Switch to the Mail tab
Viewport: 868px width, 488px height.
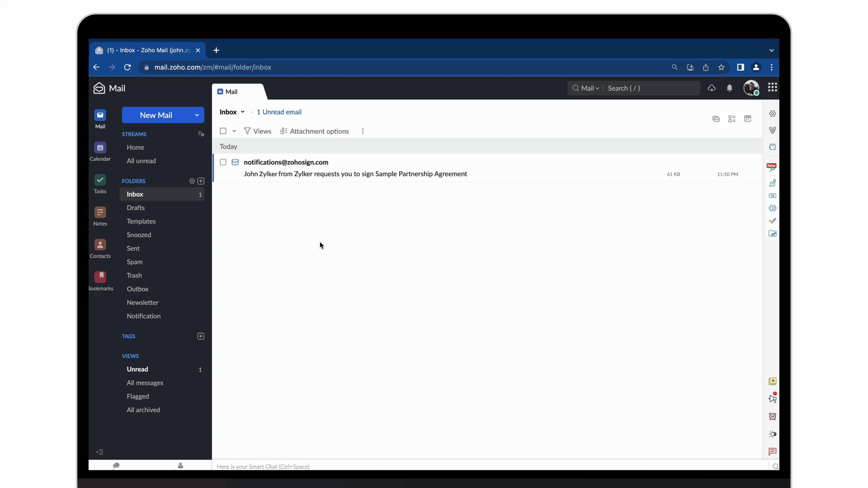click(x=231, y=92)
